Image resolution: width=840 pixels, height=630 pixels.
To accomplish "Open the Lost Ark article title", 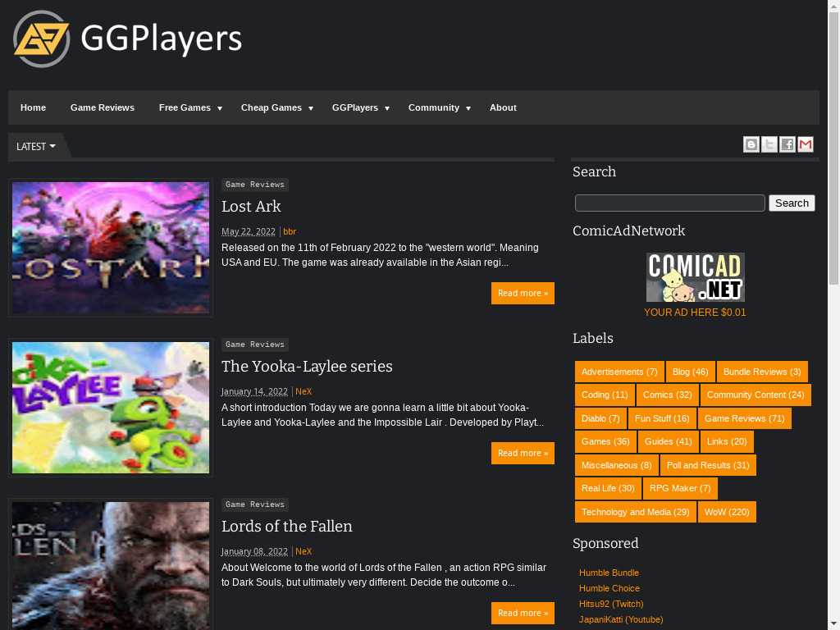I will [251, 206].
